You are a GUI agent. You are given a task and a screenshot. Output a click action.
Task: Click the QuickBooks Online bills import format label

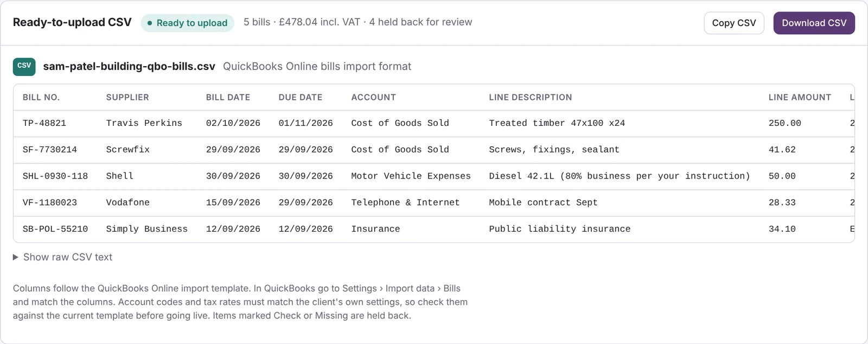click(x=317, y=66)
